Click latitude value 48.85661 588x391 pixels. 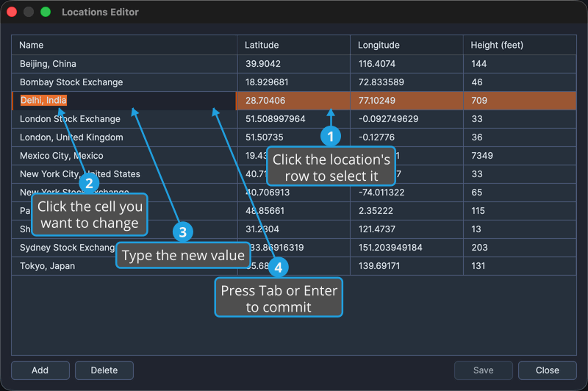coord(265,211)
